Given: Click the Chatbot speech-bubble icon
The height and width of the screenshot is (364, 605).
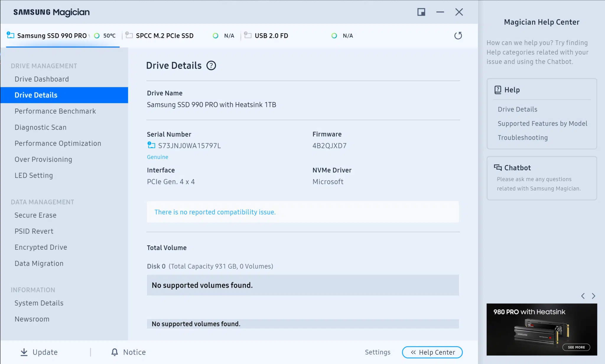Looking at the screenshot, I should [498, 168].
